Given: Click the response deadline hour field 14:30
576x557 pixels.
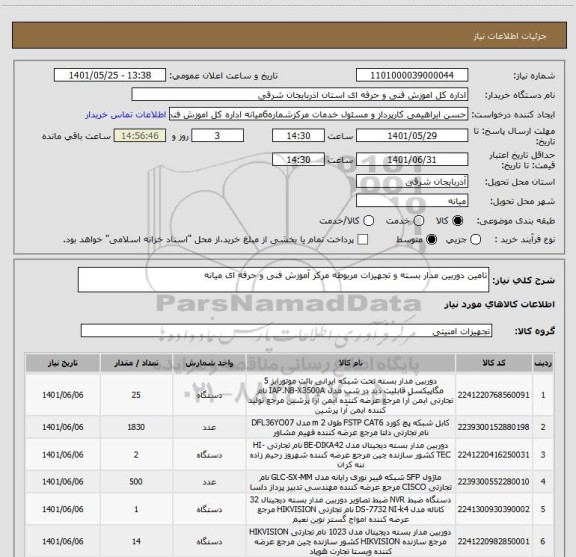Looking at the screenshot, I should [x=298, y=136].
